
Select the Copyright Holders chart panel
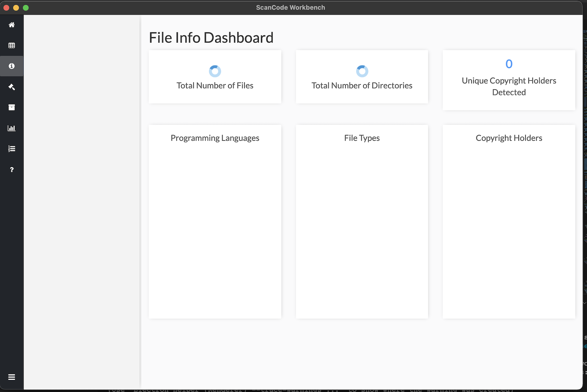tap(509, 222)
